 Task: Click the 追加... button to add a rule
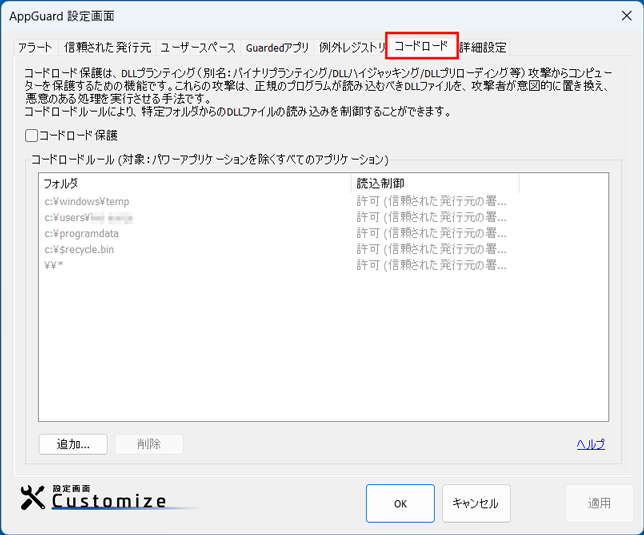tap(73, 444)
